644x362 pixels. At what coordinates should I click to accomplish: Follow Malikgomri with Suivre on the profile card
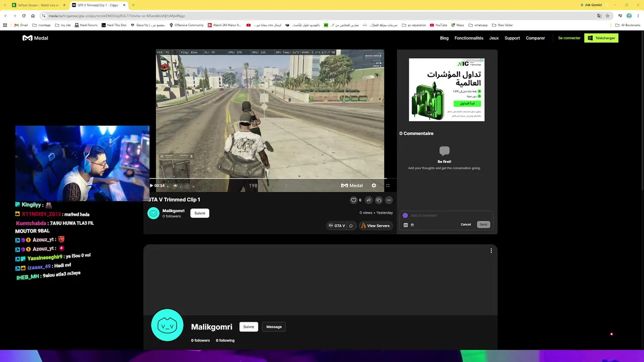(249, 327)
